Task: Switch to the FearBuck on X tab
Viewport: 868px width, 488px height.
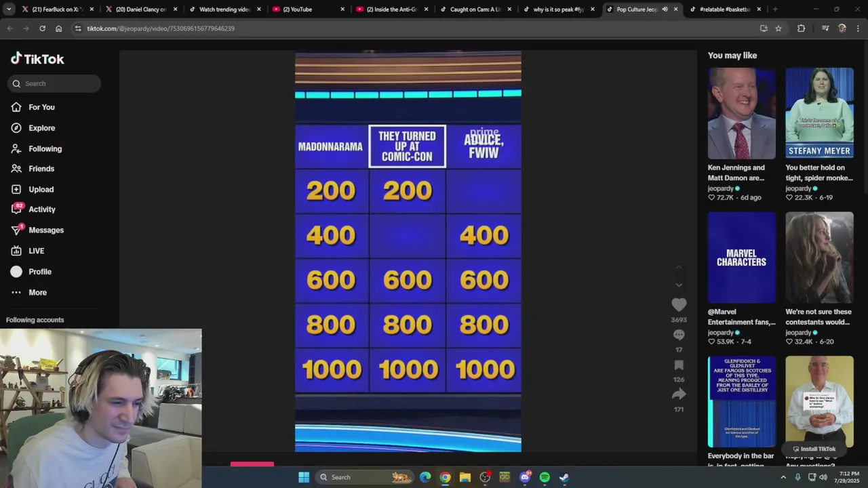Action: 58,9
